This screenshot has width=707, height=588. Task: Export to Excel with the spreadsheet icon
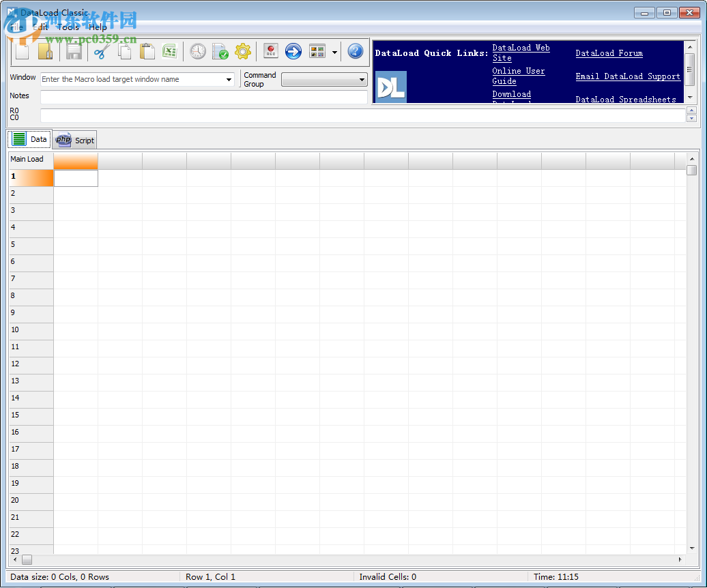click(x=170, y=51)
